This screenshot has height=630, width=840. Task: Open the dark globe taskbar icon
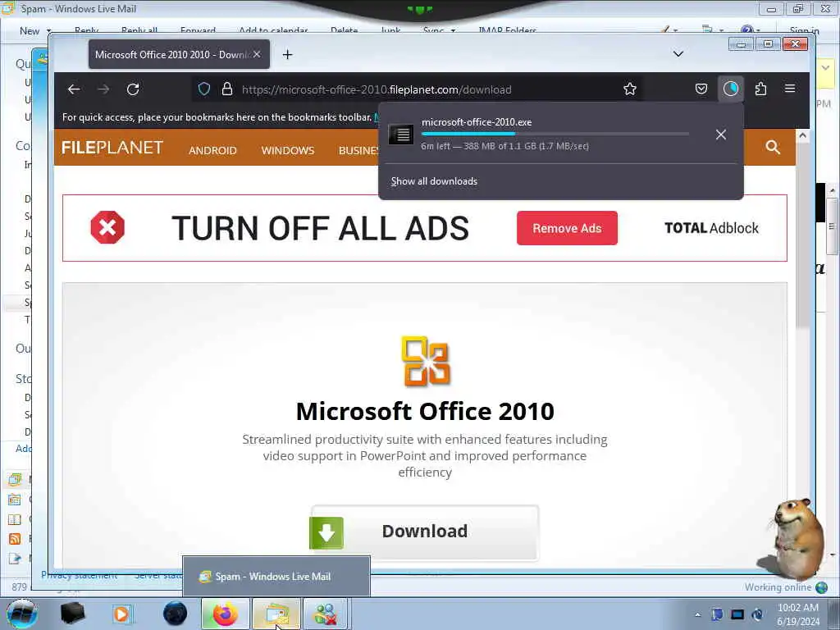[175, 614]
